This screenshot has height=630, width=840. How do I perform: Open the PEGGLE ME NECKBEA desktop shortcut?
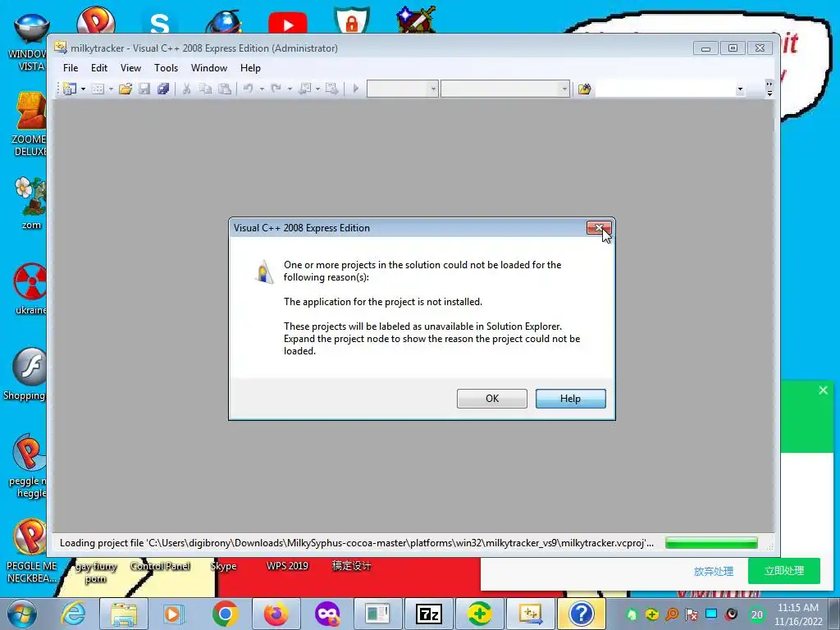click(30, 552)
